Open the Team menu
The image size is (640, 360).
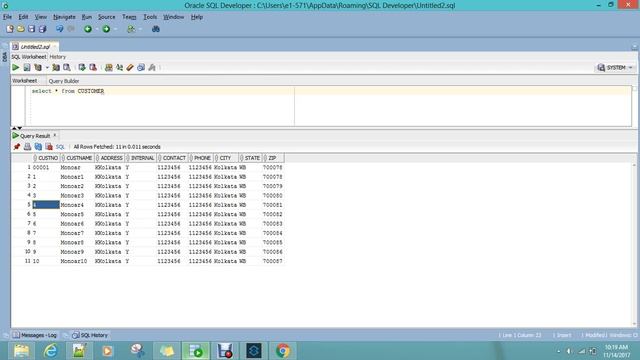pyautogui.click(x=129, y=17)
